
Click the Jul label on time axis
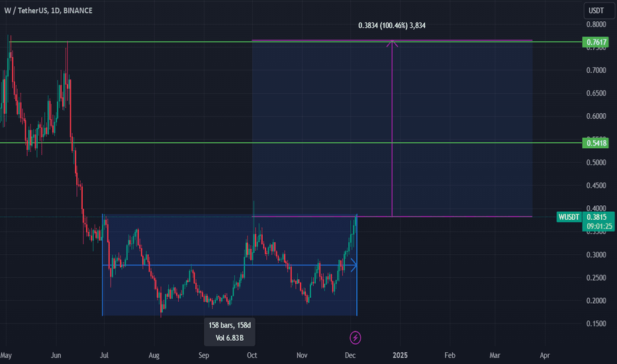pos(104,355)
